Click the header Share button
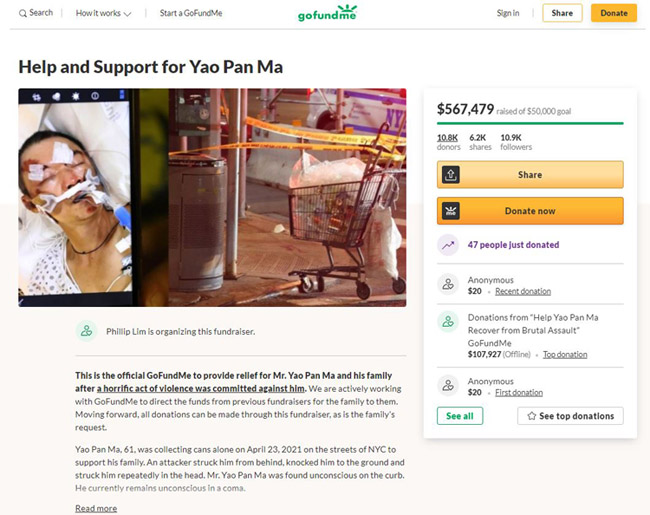Viewport: 650px width, 515px height. coord(562,13)
